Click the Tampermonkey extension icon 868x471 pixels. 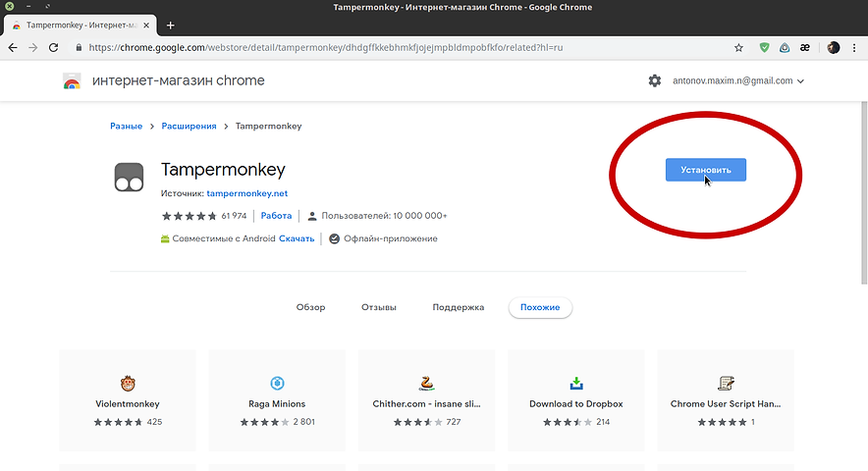point(129,177)
